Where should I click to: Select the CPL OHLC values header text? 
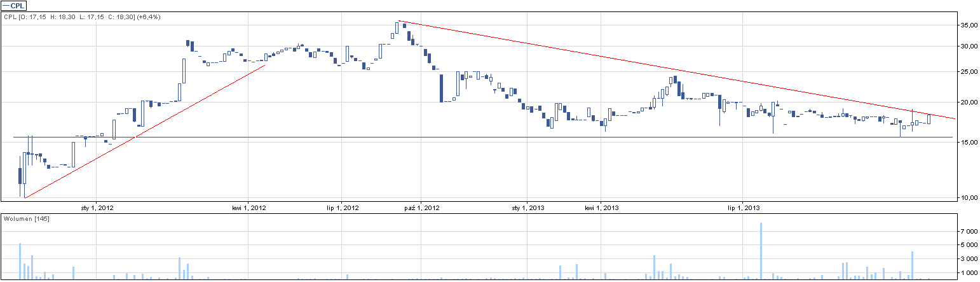(82, 17)
